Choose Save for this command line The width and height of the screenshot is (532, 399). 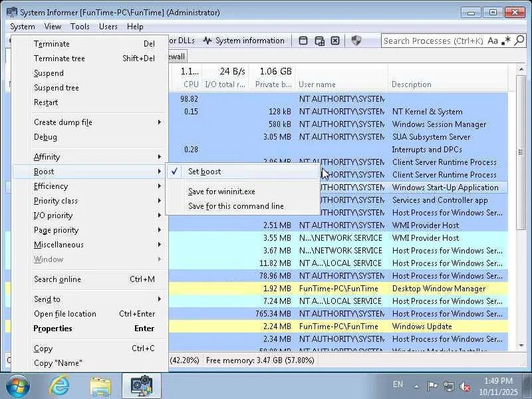(243, 206)
